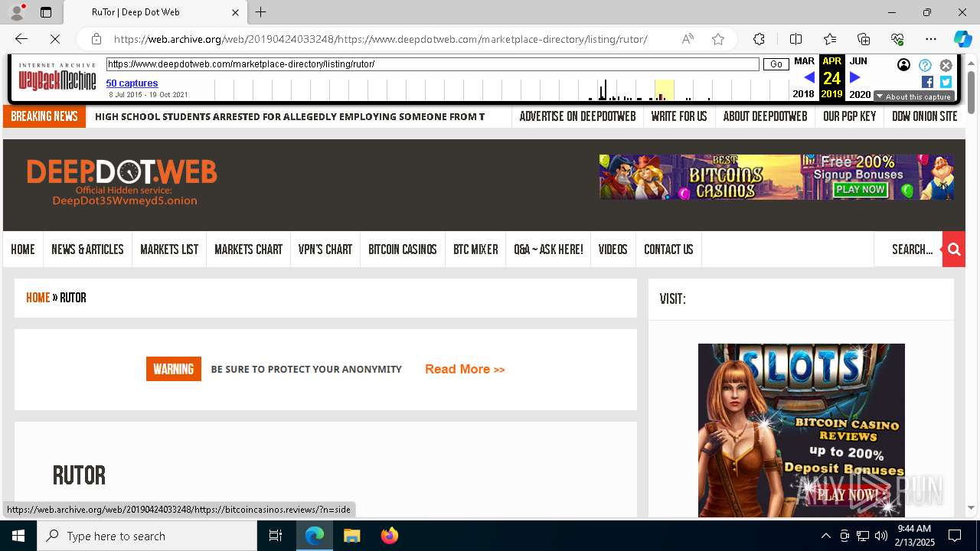The image size is (980, 551).
Task: Open Advertise on DeepDotWeb link
Action: (577, 116)
